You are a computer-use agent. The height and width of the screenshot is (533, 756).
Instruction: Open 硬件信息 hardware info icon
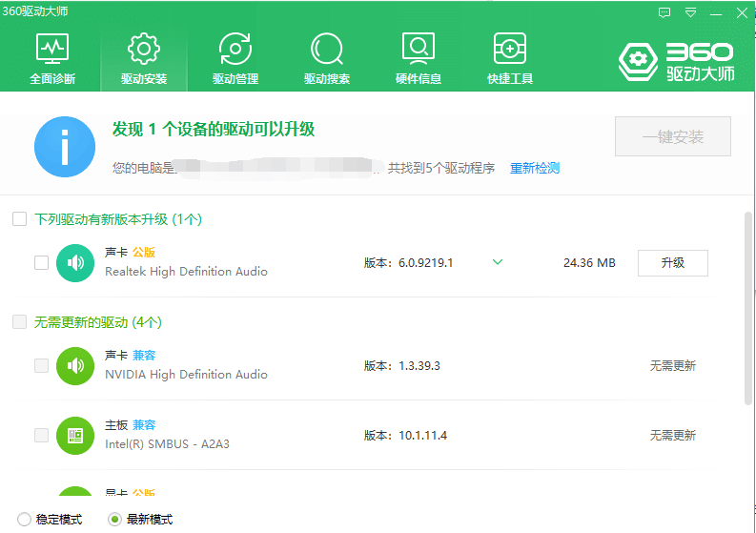(418, 49)
